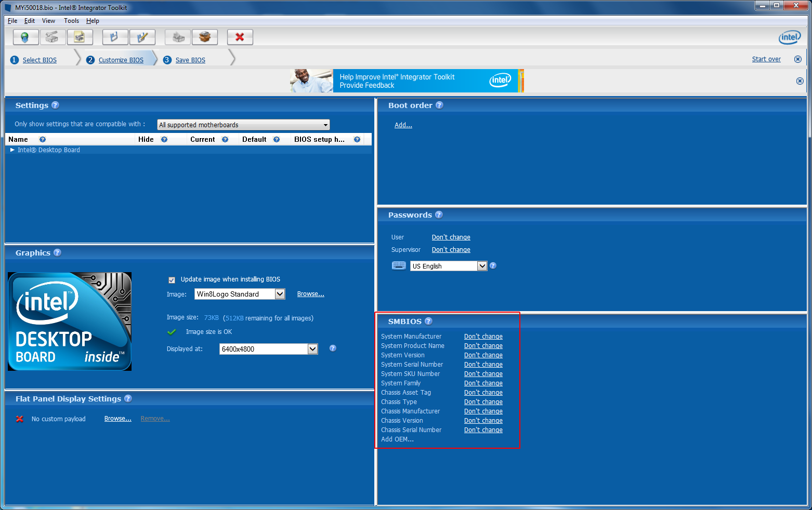Viewport: 812px width, 510px height.
Task: Go to step 1 Select BIOS
Action: click(40, 60)
